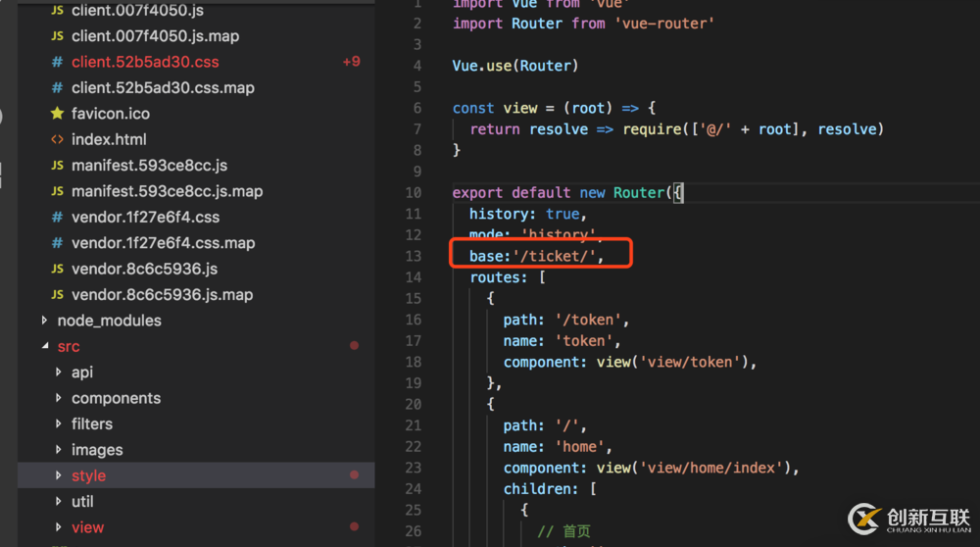The image size is (980, 547).
Task: Select client.52b5ad30.css file
Action: point(145,62)
